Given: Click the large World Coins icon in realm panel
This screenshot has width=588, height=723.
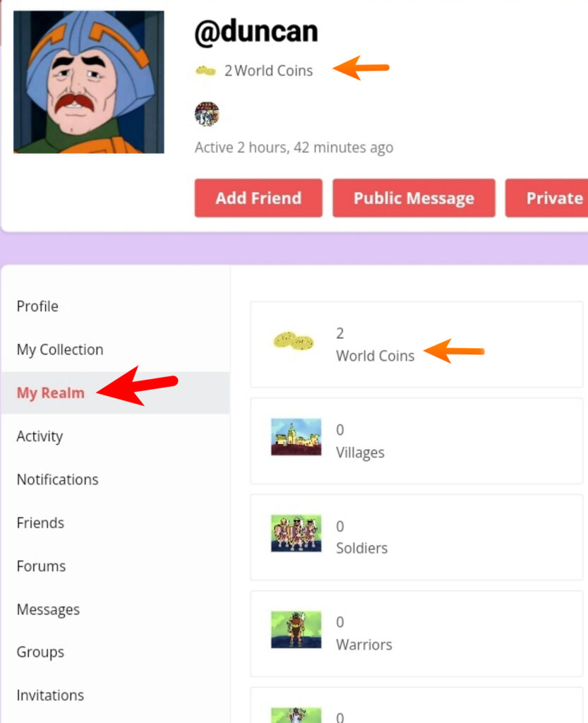Looking at the screenshot, I should click(294, 341).
